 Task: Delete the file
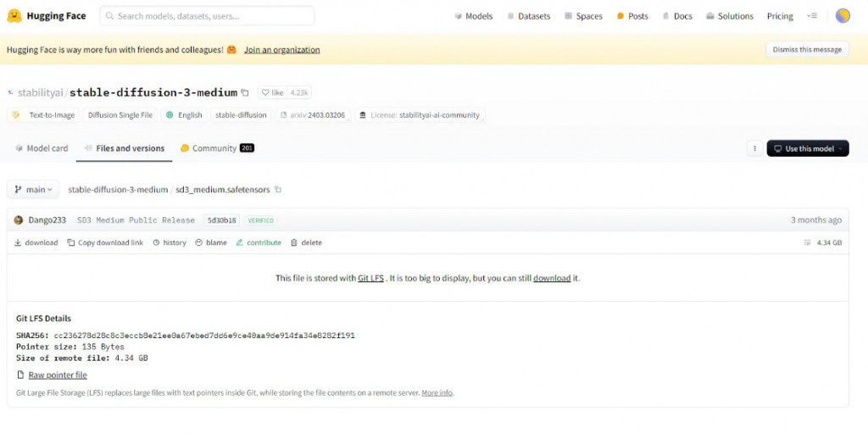point(306,242)
